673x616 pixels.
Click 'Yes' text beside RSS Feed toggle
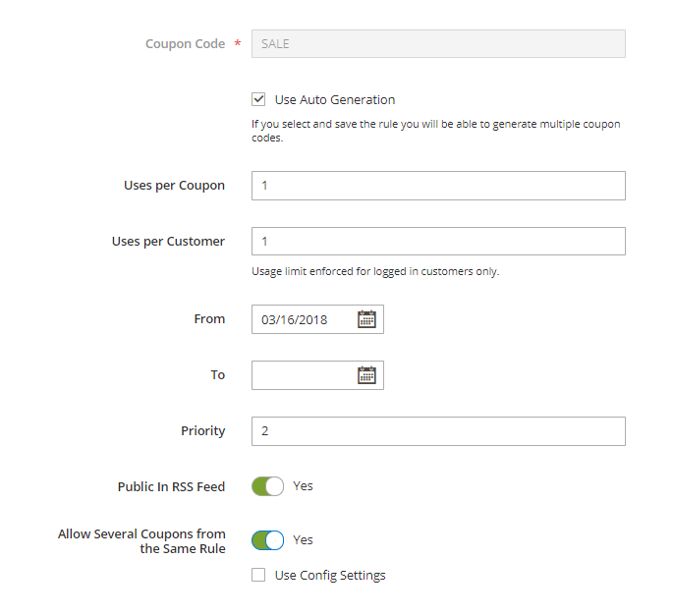click(x=303, y=486)
